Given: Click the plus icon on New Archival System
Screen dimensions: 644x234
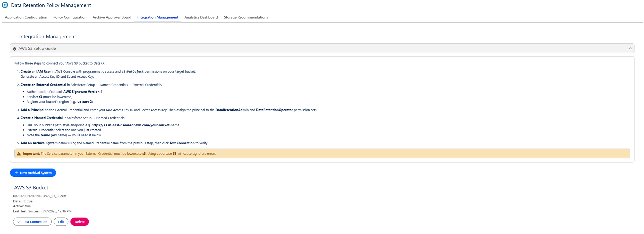Looking at the screenshot, I should [x=16, y=173].
